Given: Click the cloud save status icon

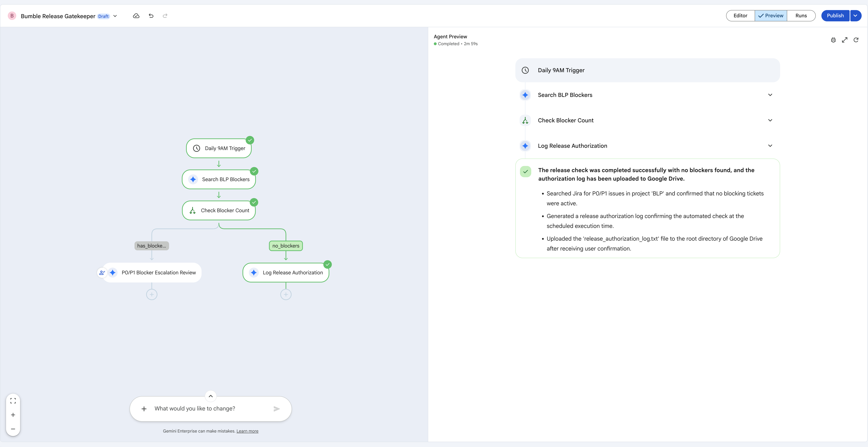Looking at the screenshot, I should click(136, 16).
